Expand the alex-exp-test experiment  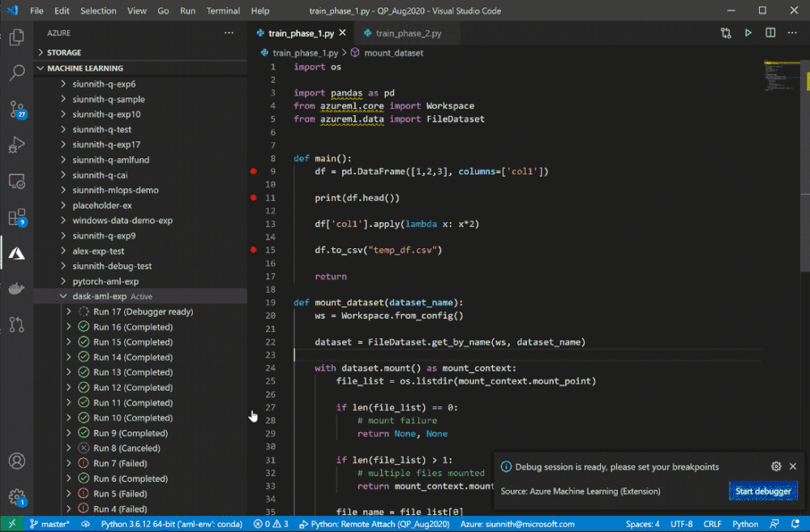63,251
